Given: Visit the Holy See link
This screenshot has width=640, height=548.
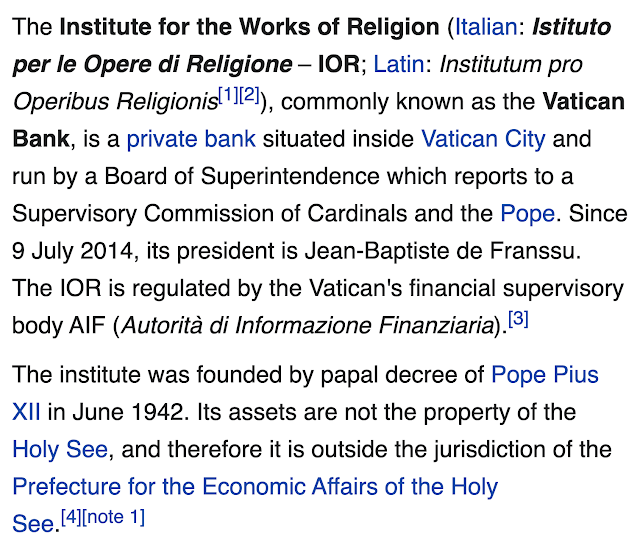Looking at the screenshot, I should 60,449.
